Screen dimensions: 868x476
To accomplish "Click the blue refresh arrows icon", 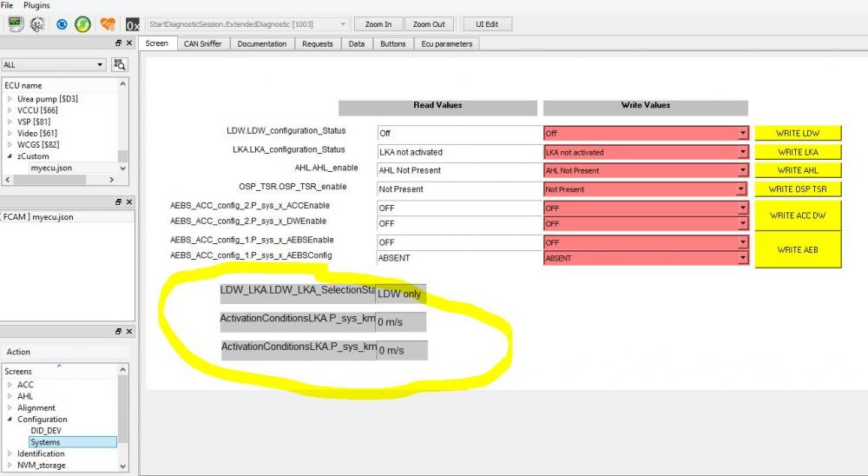I will click(62, 23).
